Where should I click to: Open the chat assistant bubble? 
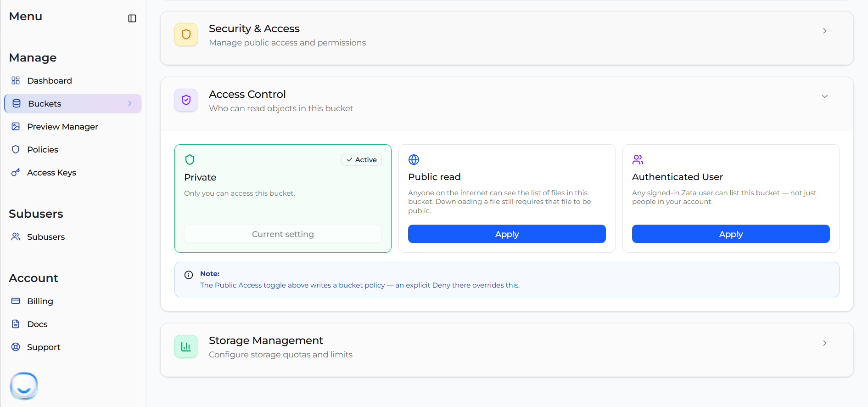tap(24, 386)
